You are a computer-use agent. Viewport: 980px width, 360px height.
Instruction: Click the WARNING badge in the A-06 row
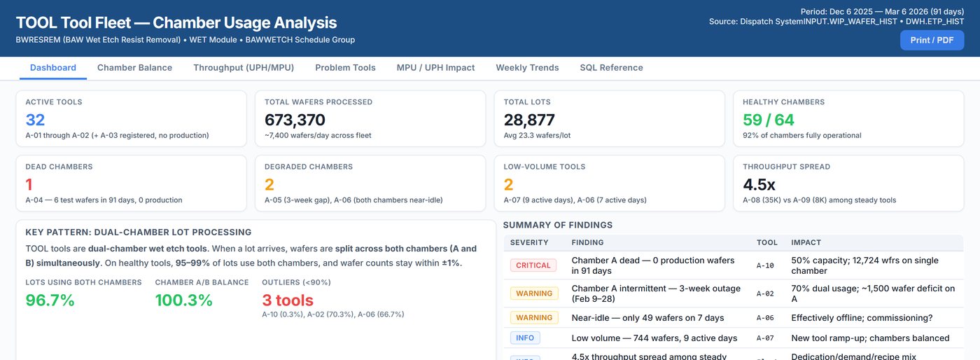pyautogui.click(x=534, y=318)
